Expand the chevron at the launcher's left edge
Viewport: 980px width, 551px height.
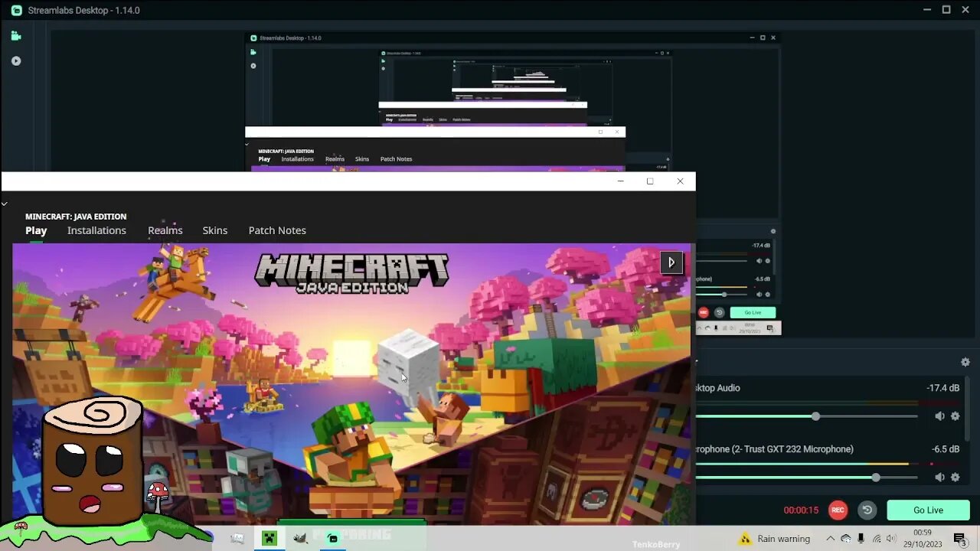5,204
